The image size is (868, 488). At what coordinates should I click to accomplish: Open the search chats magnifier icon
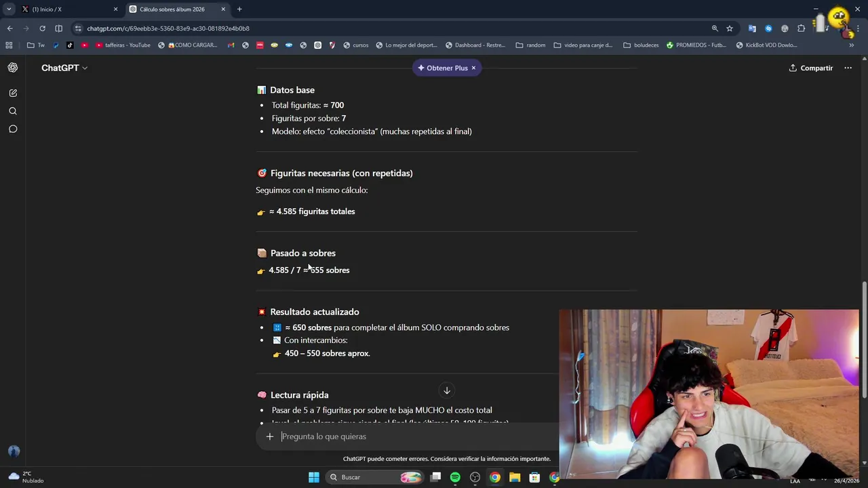coord(13,111)
